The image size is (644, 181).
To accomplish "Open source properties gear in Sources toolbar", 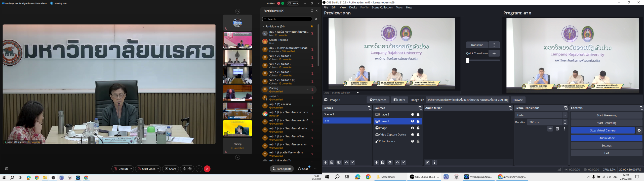I will tap(390, 162).
